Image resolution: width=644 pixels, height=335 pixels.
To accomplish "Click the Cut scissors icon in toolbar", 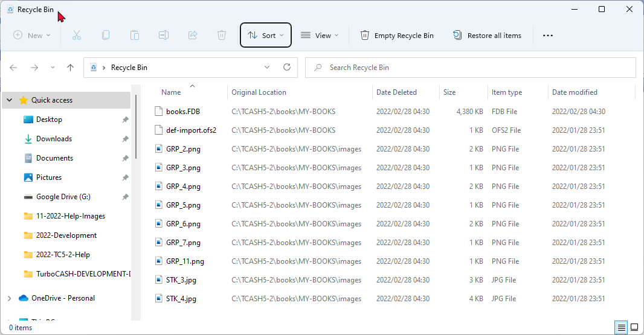I will click(x=77, y=35).
